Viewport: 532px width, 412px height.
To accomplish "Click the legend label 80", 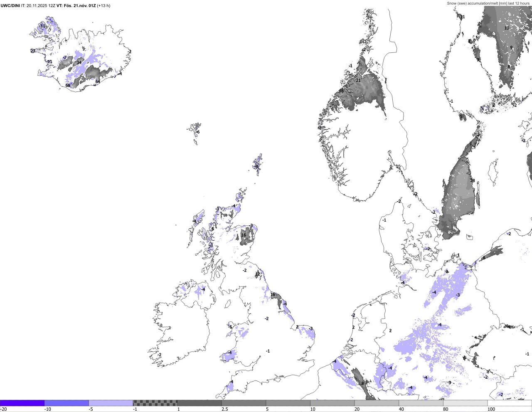I will (446, 409).
